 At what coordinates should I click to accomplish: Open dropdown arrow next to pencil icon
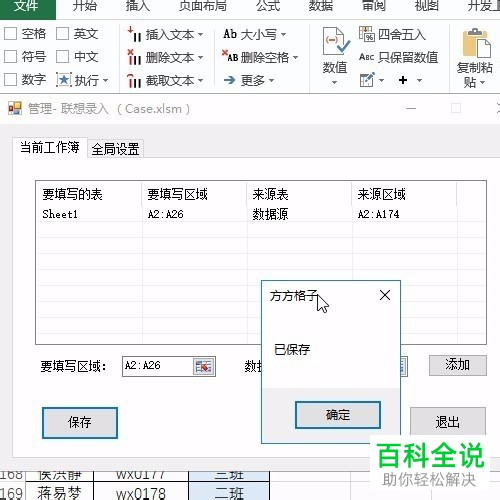point(382,80)
